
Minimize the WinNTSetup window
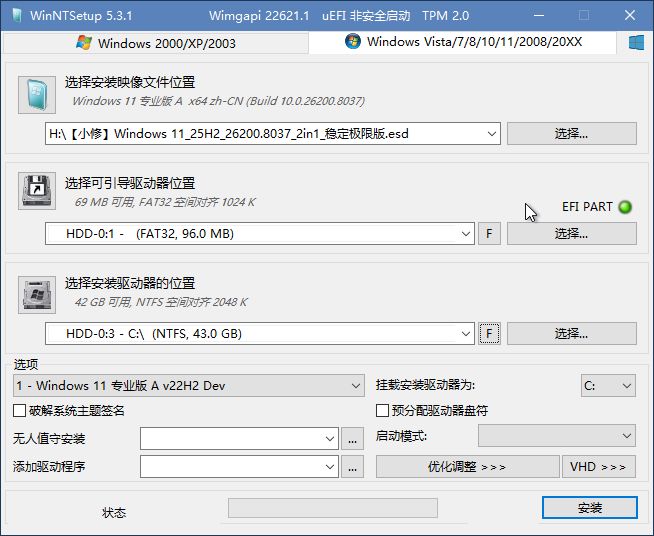pos(539,15)
